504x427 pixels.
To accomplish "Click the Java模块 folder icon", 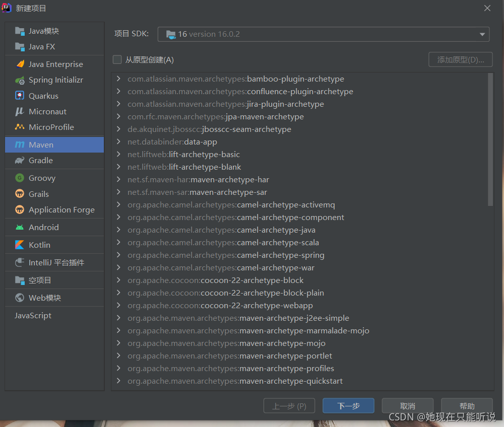I will point(20,31).
